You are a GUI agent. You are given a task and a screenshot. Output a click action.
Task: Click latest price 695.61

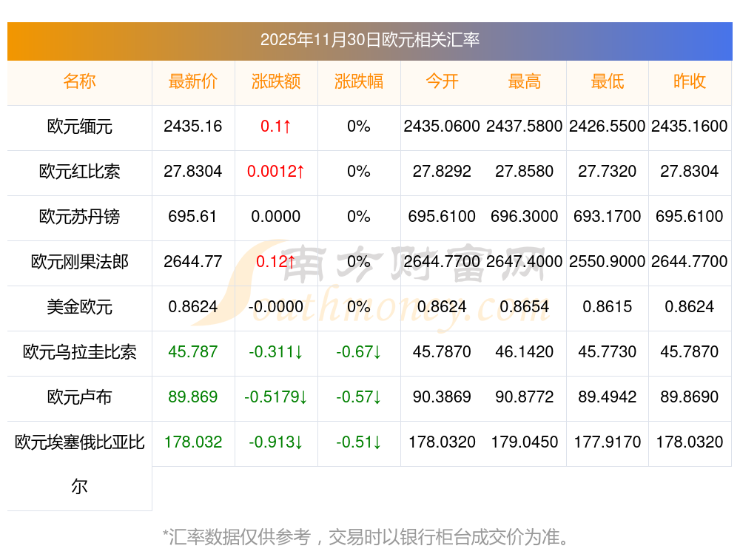[x=192, y=217]
